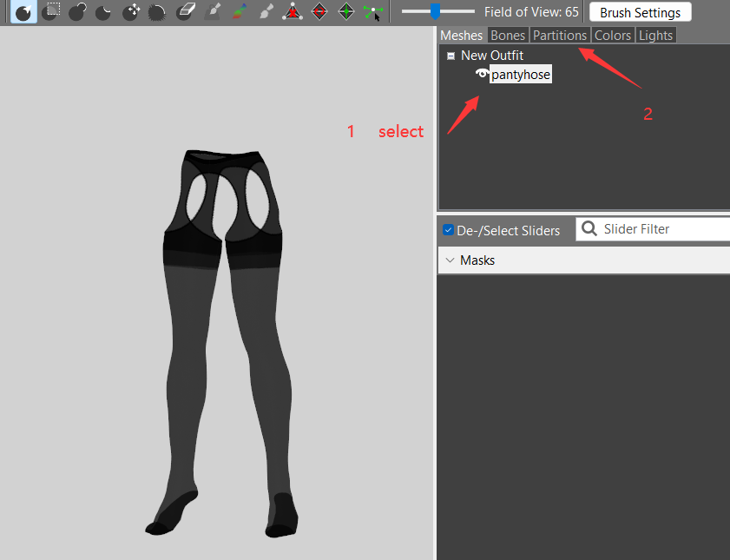Activate the Collapse Vertex tool
The image size is (730, 560).
coord(293,11)
